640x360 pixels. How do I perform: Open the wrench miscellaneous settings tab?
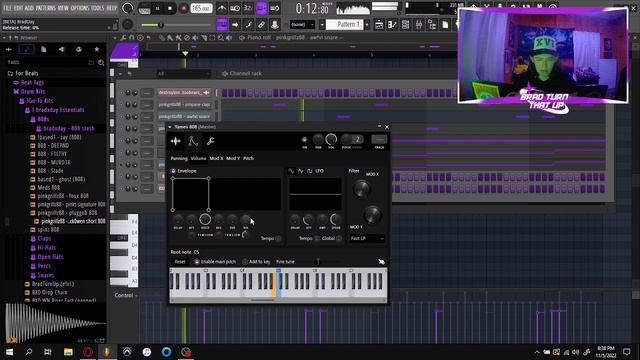[x=211, y=141]
